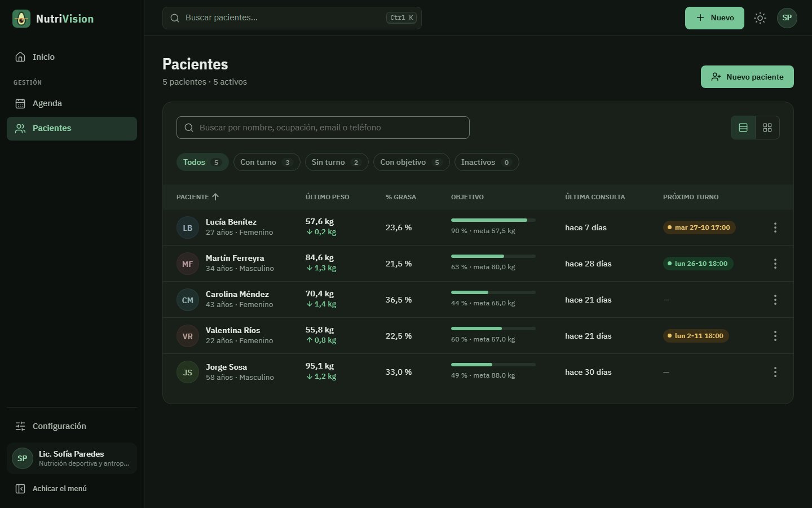Image resolution: width=812 pixels, height=508 pixels.
Task: Select the Inactivos filter
Action: pyautogui.click(x=487, y=162)
